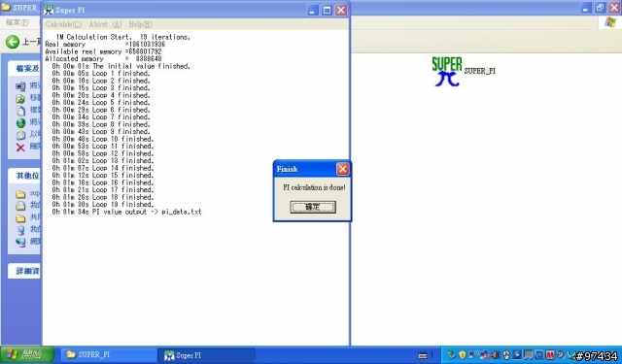This screenshot has width=622, height=364.
Task: Open the About menu in Super PI
Action: 105,24
